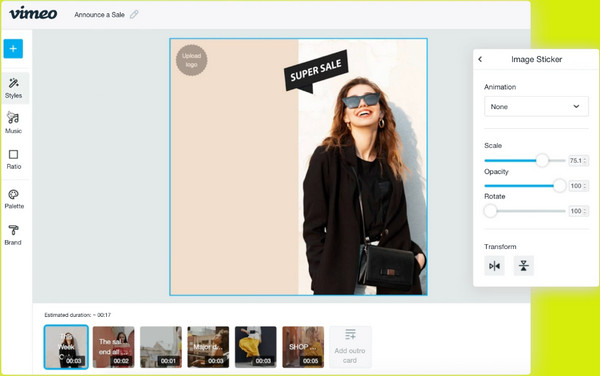Click the blue plus add button
This screenshot has height=376, width=600.
(13, 49)
